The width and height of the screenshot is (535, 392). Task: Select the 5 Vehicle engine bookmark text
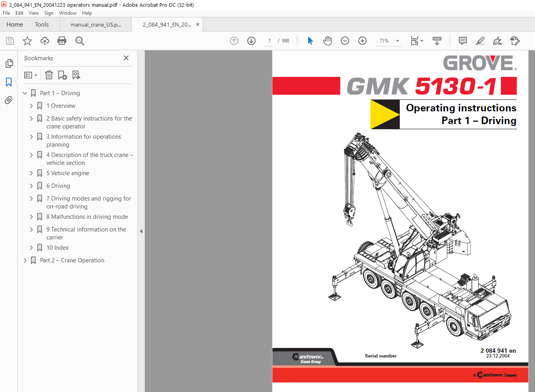coord(68,173)
